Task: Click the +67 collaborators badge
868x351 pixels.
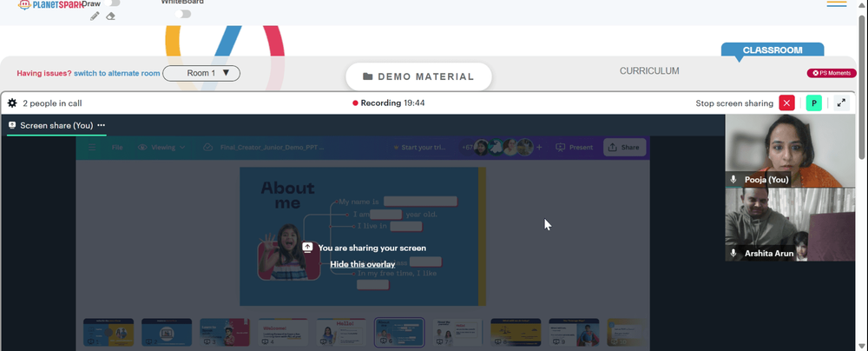Action: pos(467,148)
